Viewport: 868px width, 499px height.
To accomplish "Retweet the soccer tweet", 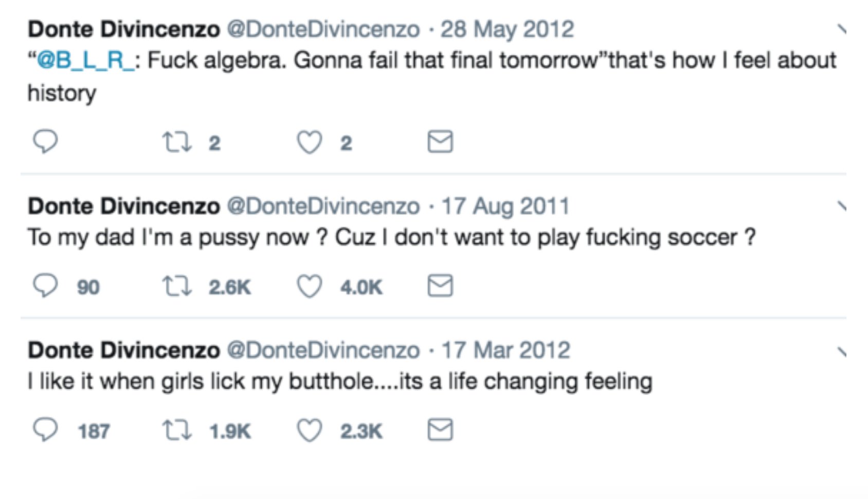I will tap(177, 287).
